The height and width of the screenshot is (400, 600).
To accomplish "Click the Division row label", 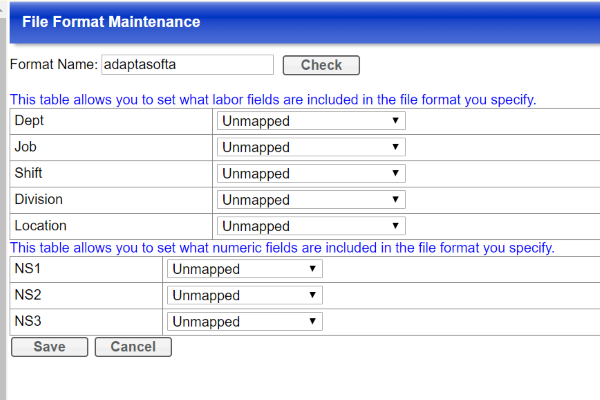I will [40, 199].
